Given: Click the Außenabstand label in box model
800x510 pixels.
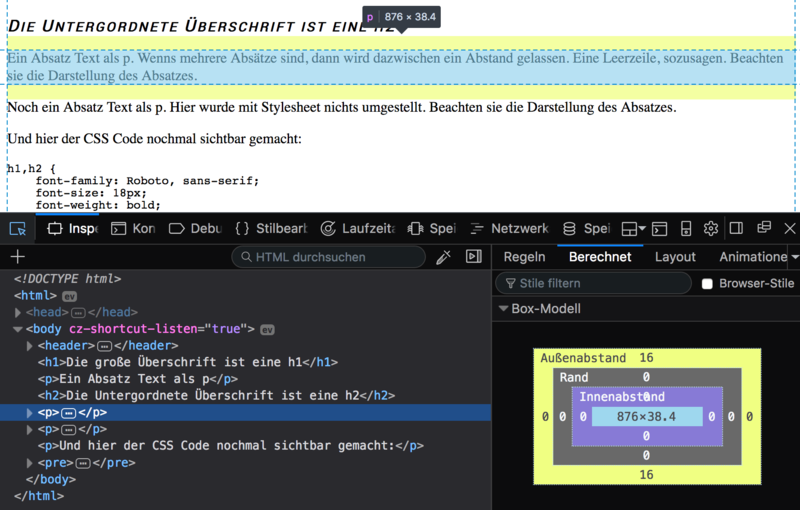Looking at the screenshot, I should [583, 358].
